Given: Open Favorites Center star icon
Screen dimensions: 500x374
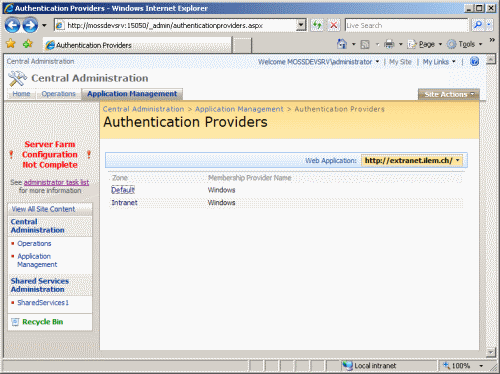Looking at the screenshot, I should click(x=11, y=44).
